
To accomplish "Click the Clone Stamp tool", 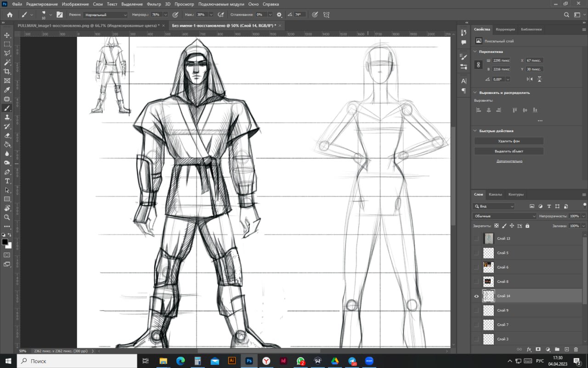I will [7, 117].
